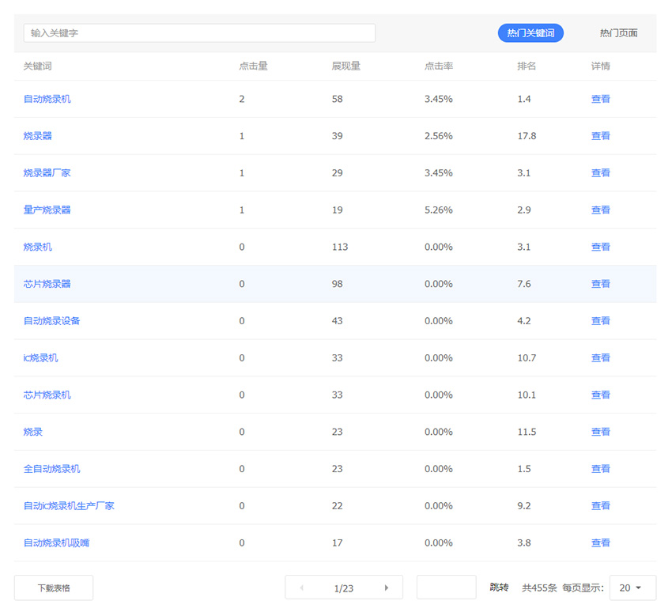Click 查看 for the 烧录器厂家 row
The image size is (672, 616).
tap(600, 172)
